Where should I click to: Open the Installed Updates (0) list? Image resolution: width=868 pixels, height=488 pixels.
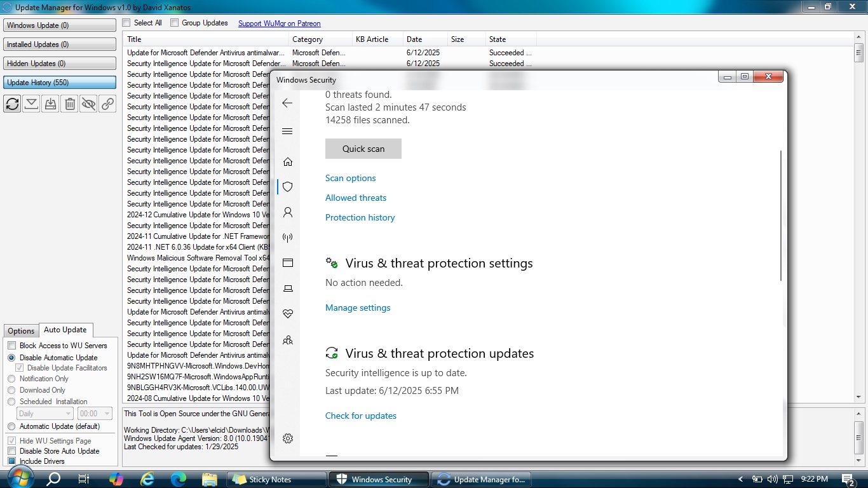click(60, 44)
